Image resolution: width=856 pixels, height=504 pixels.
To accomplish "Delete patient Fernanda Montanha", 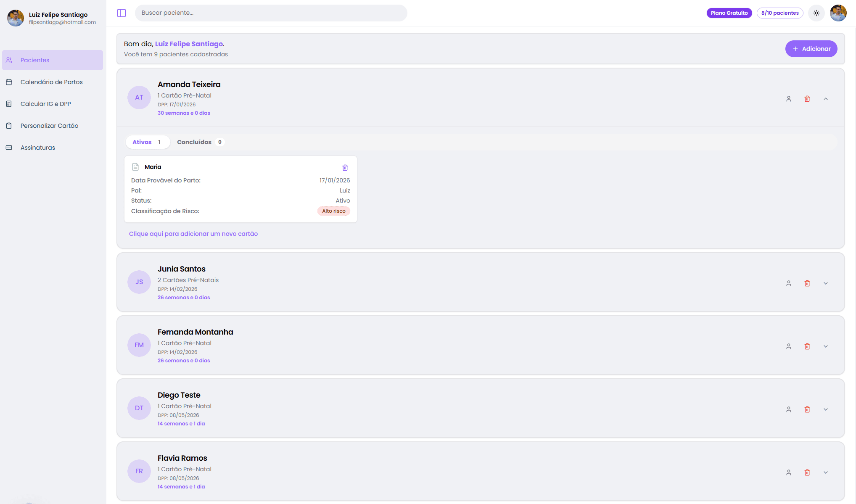I will [x=807, y=346].
